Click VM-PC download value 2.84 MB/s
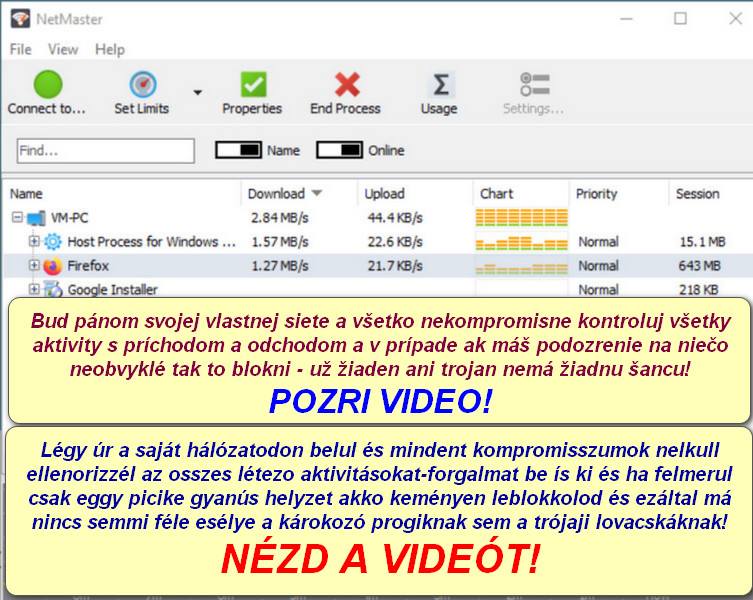This screenshot has width=753, height=600. click(x=279, y=218)
